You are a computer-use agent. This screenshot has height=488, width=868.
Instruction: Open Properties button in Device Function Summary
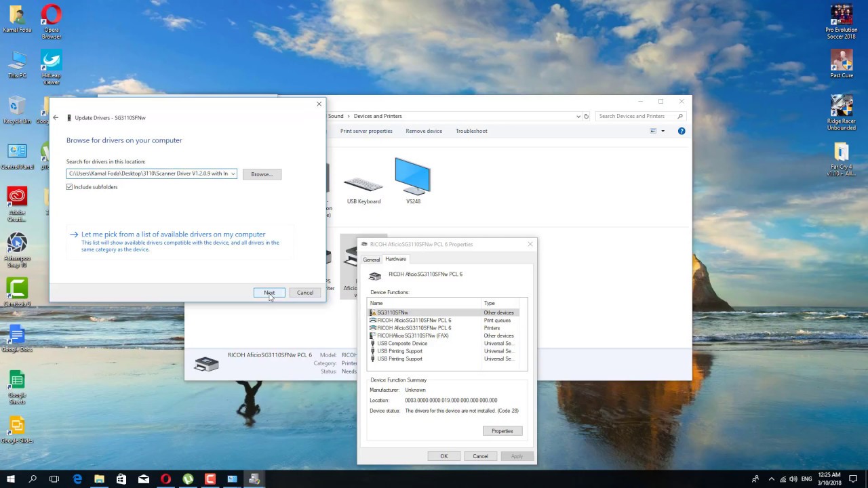click(x=502, y=431)
